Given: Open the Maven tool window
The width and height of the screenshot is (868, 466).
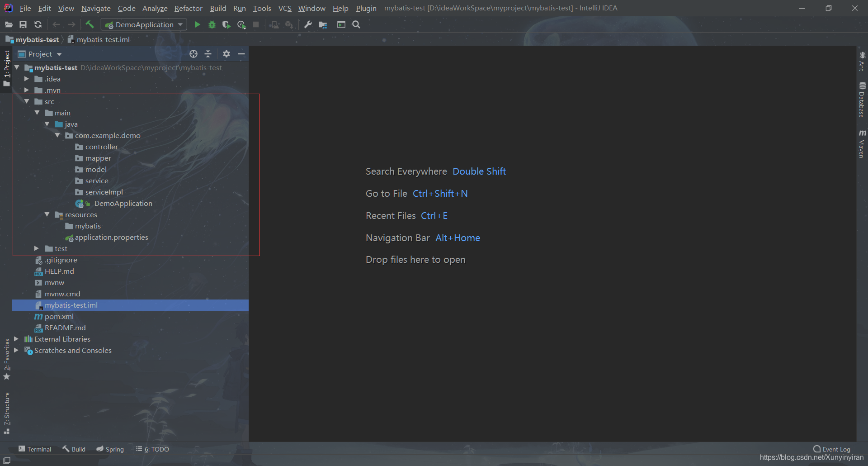Looking at the screenshot, I should click(862, 144).
